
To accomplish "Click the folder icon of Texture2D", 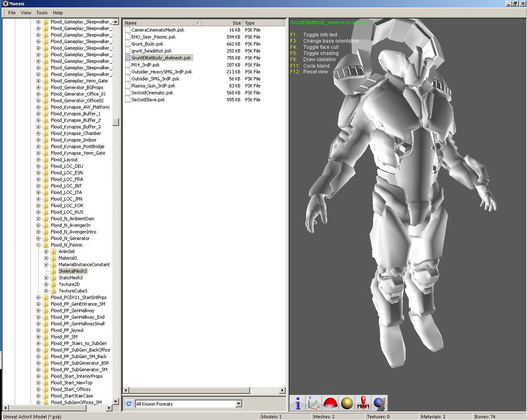I will point(54,285).
